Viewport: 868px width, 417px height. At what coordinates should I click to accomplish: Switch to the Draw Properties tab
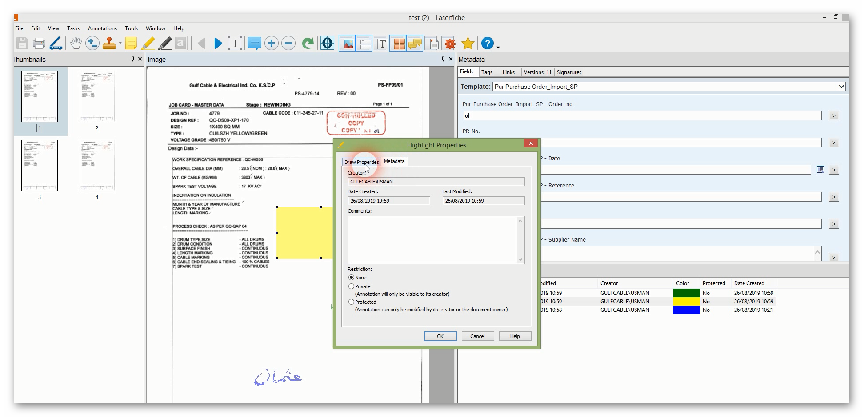[x=361, y=162]
